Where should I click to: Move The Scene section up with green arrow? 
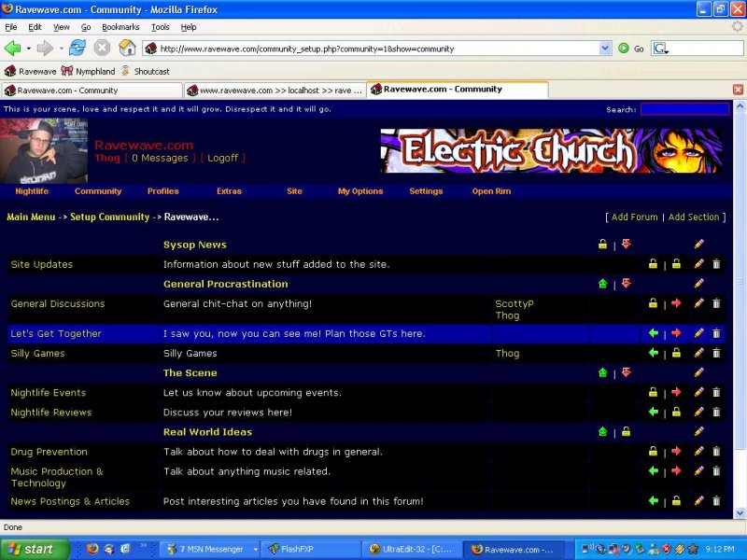point(602,372)
